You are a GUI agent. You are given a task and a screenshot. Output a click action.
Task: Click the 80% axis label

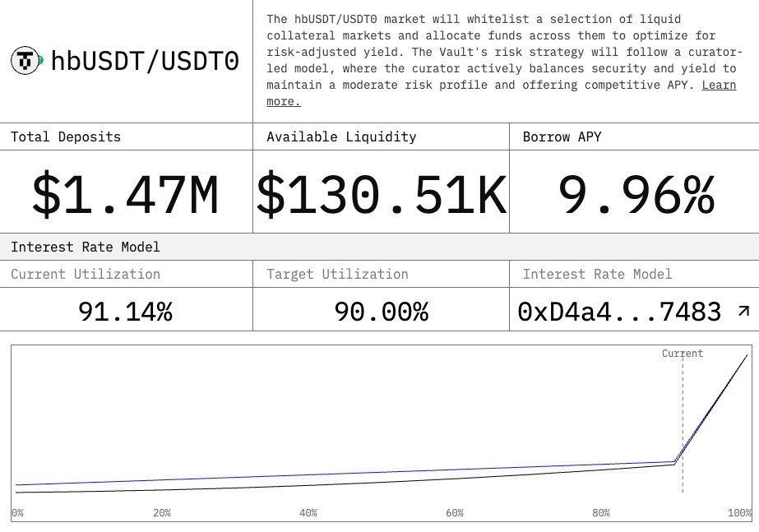click(x=601, y=512)
